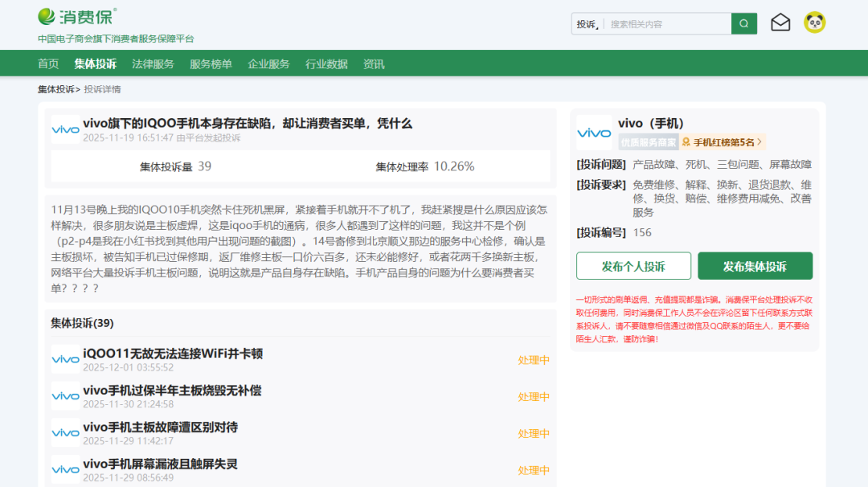
Task: Open the 投诉 search type dropdown
Action: coord(588,24)
